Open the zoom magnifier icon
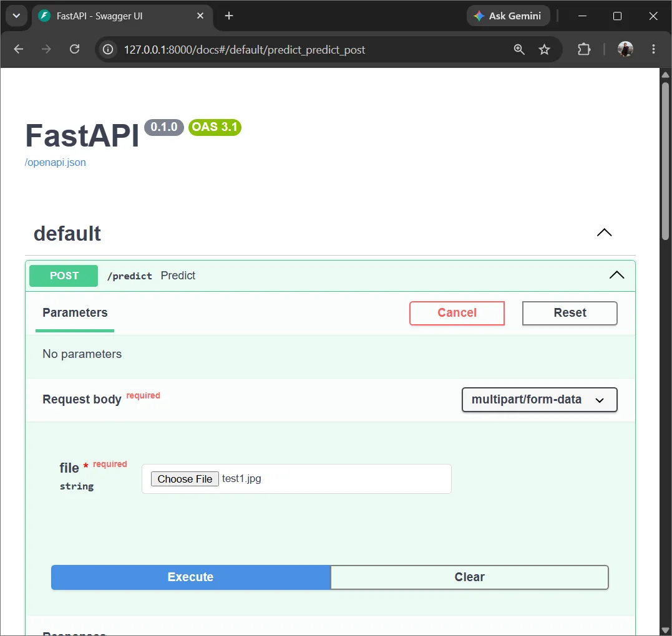 coord(519,50)
